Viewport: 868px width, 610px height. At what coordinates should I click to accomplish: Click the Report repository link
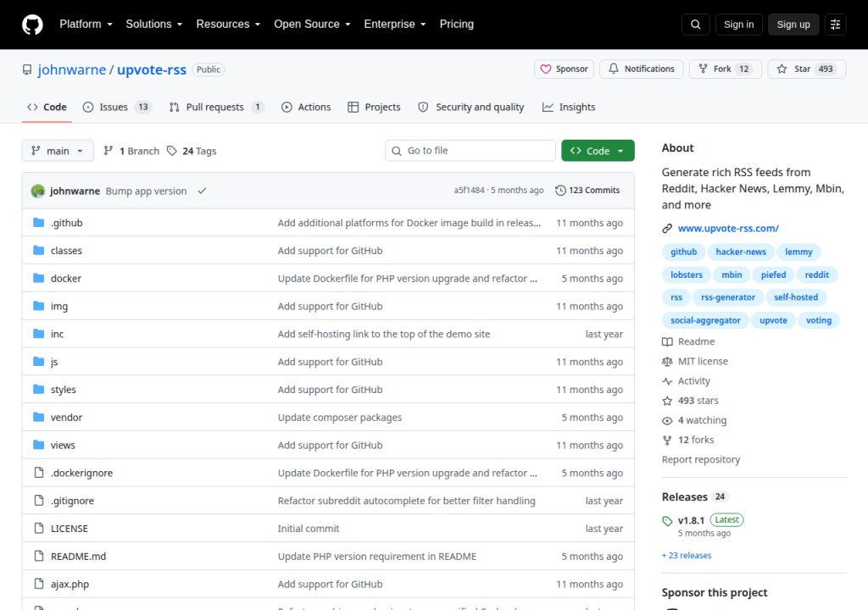click(x=701, y=460)
